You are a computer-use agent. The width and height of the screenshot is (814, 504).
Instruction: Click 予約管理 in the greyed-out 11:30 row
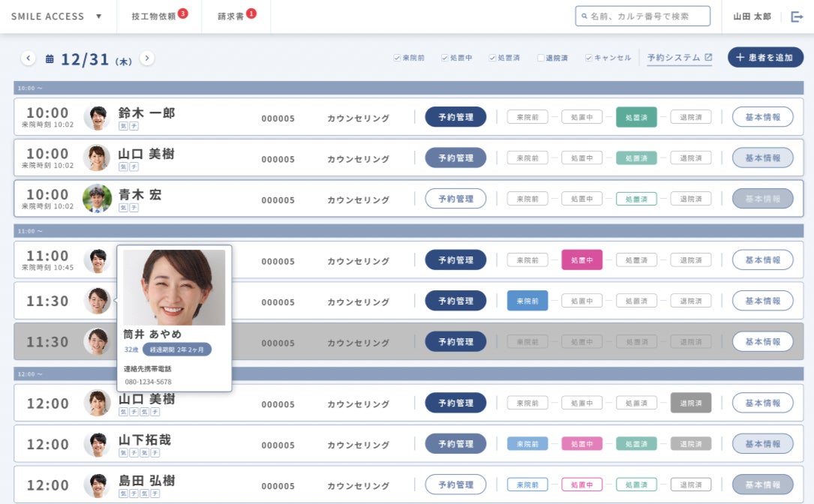456,341
